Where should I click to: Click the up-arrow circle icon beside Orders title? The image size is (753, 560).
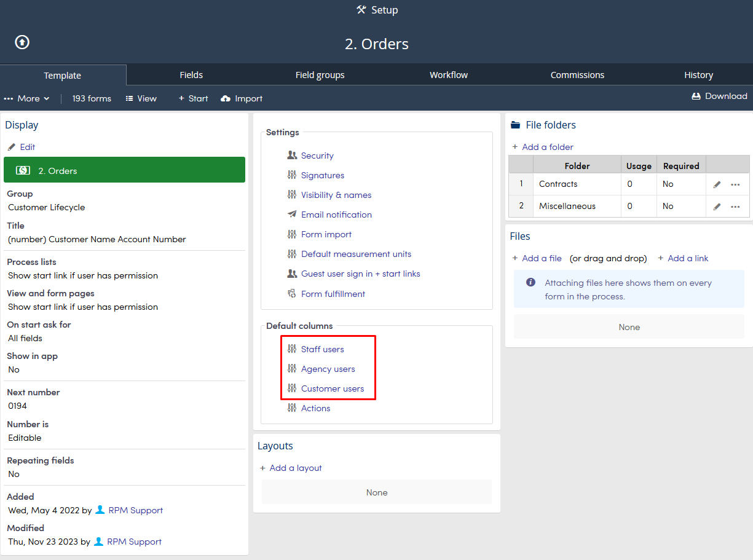(x=22, y=42)
